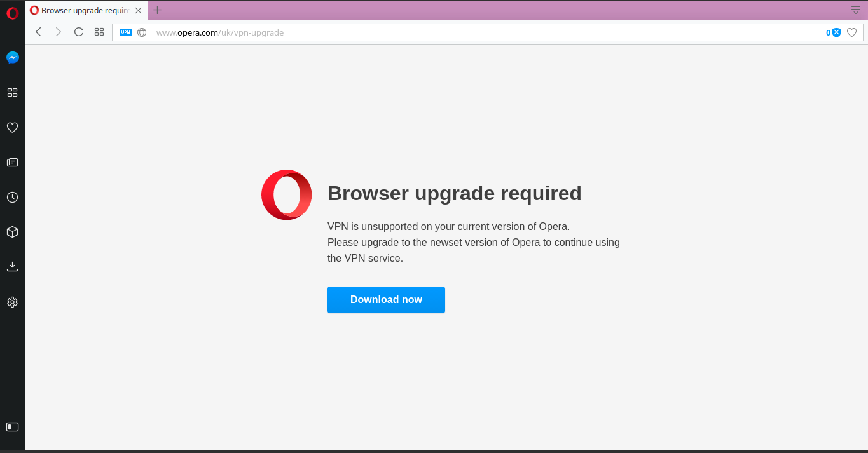Open Speed Dial from the sidebar
The height and width of the screenshot is (453, 868).
12,93
